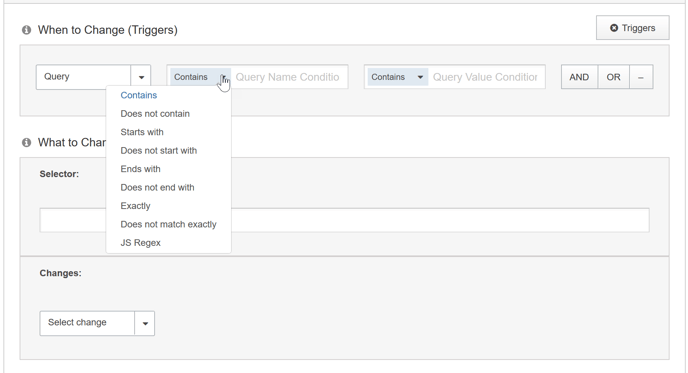Select Does not match exactly option
This screenshot has width=688, height=373.
click(168, 224)
